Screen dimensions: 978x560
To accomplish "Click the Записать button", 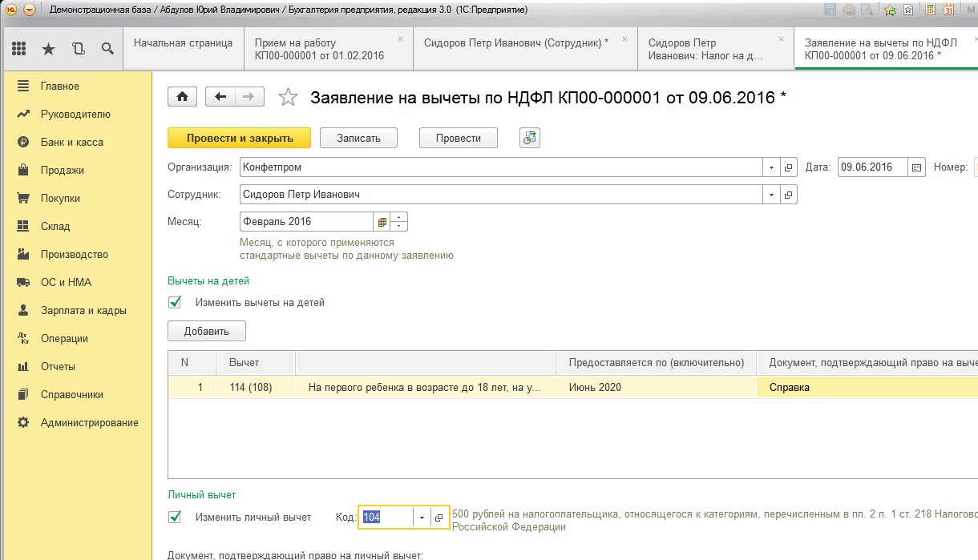I will (x=358, y=138).
